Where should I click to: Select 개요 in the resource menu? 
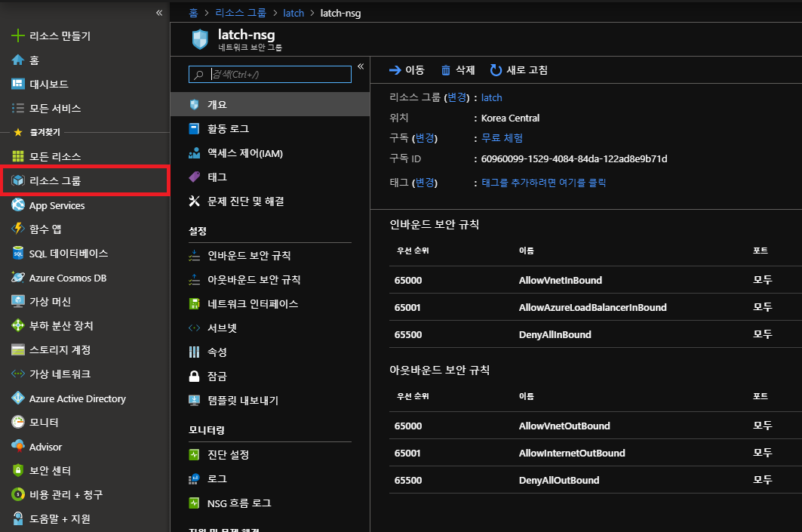(270, 104)
